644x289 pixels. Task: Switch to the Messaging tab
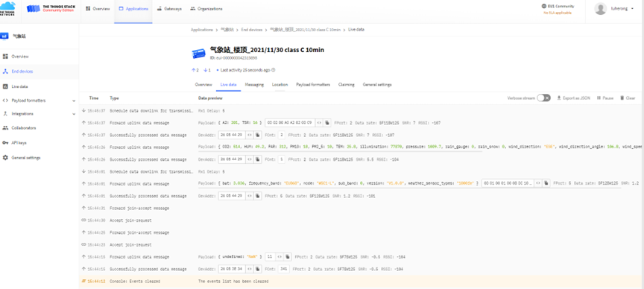[254, 85]
